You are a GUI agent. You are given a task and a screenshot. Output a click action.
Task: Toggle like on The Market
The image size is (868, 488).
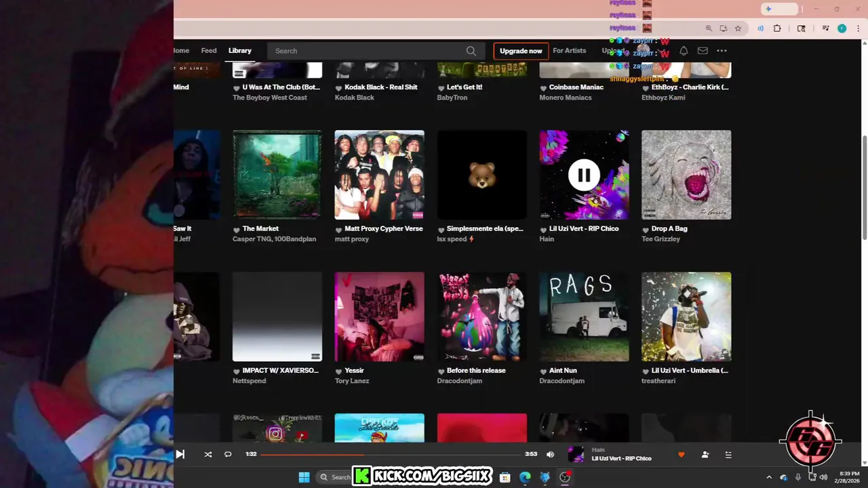point(237,229)
